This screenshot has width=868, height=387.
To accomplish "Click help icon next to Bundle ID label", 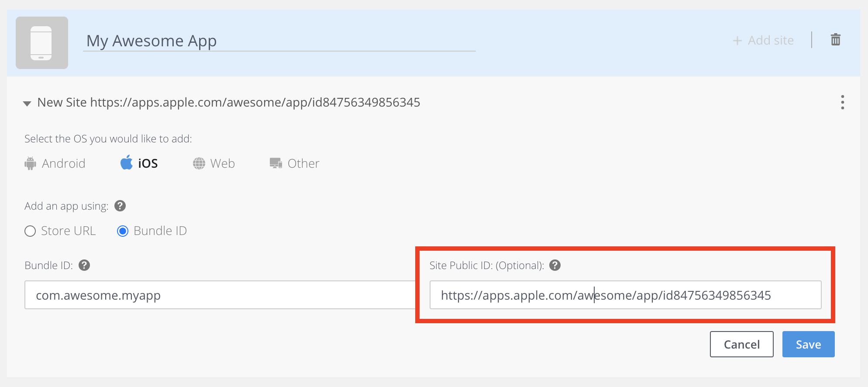I will tap(84, 265).
